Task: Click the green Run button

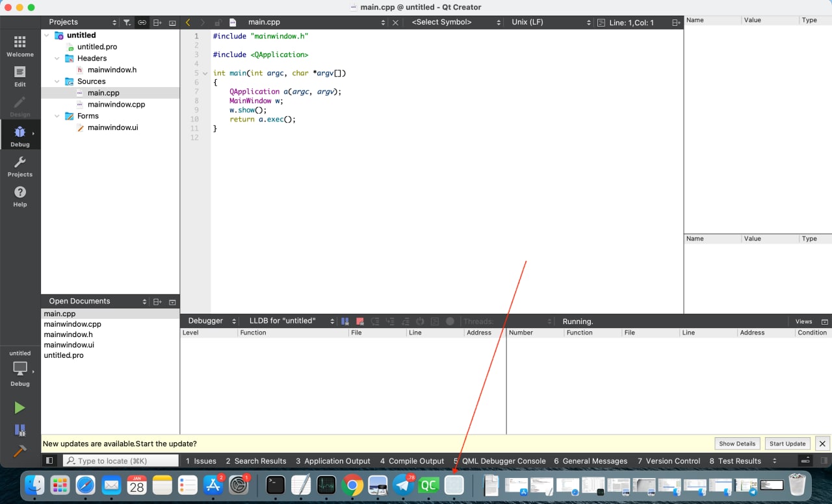Action: coord(19,407)
